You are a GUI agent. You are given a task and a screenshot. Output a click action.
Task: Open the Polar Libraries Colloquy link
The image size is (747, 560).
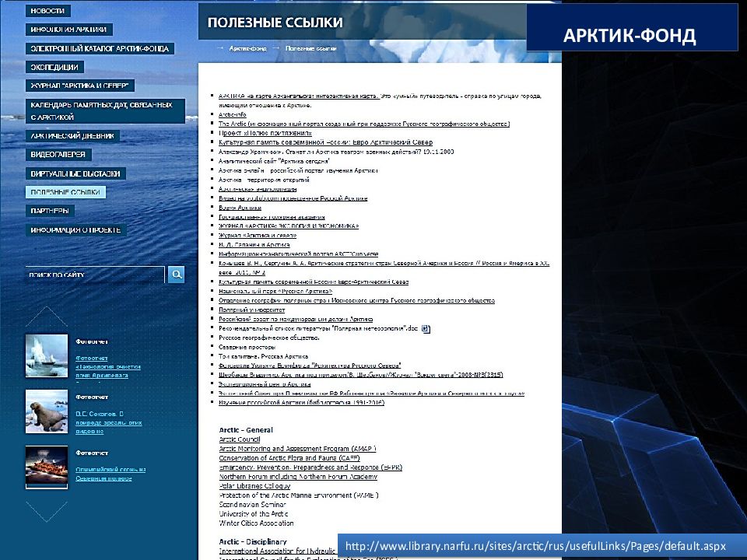click(254, 485)
